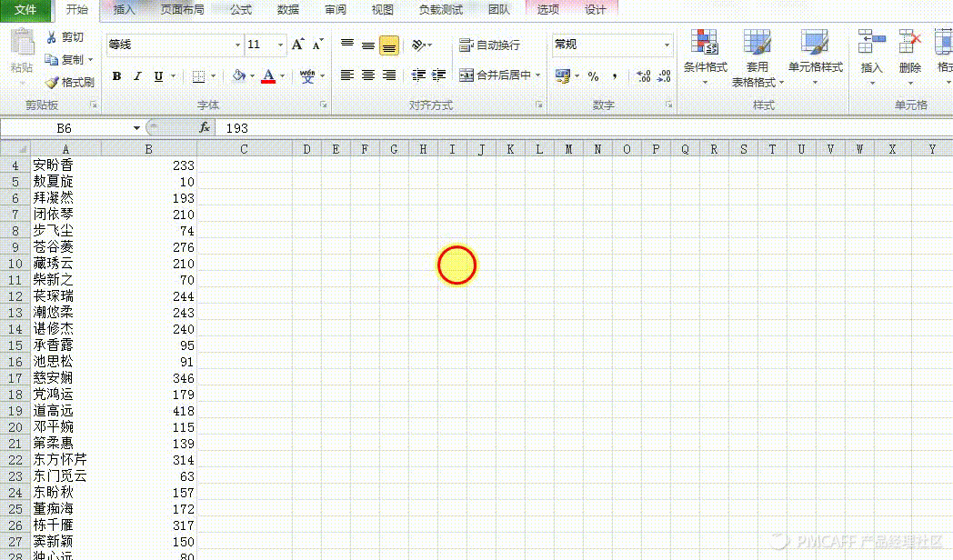Click the increase font size icon
The image size is (953, 560).
pos(298,45)
